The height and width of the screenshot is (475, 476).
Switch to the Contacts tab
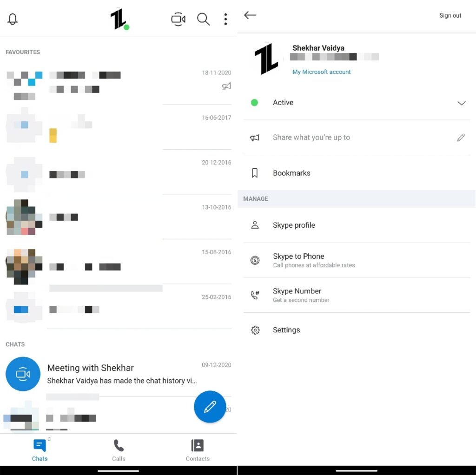[198, 450]
